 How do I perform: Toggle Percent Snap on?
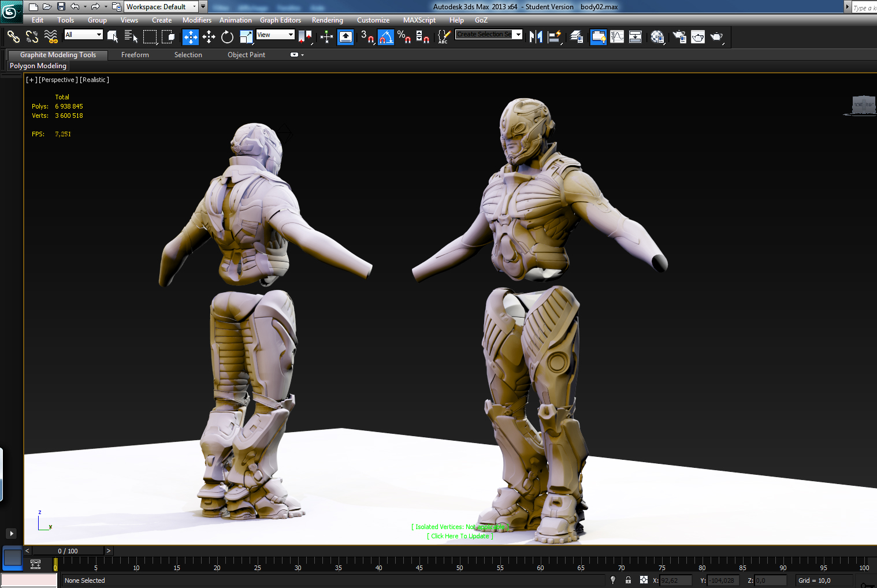404,37
